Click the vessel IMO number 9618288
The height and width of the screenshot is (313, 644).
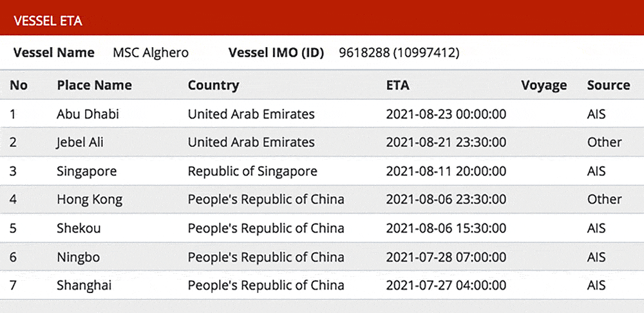tap(365, 53)
